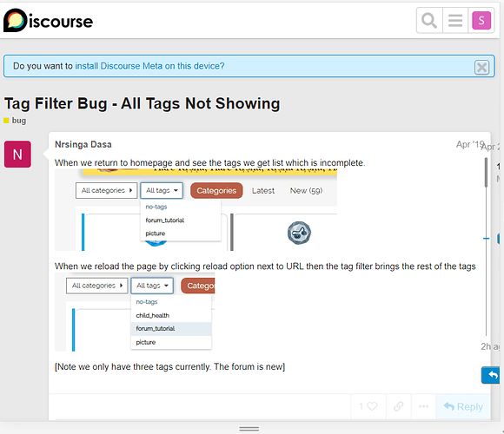Click Nrsinga Dasa's N avatar

click(x=17, y=155)
